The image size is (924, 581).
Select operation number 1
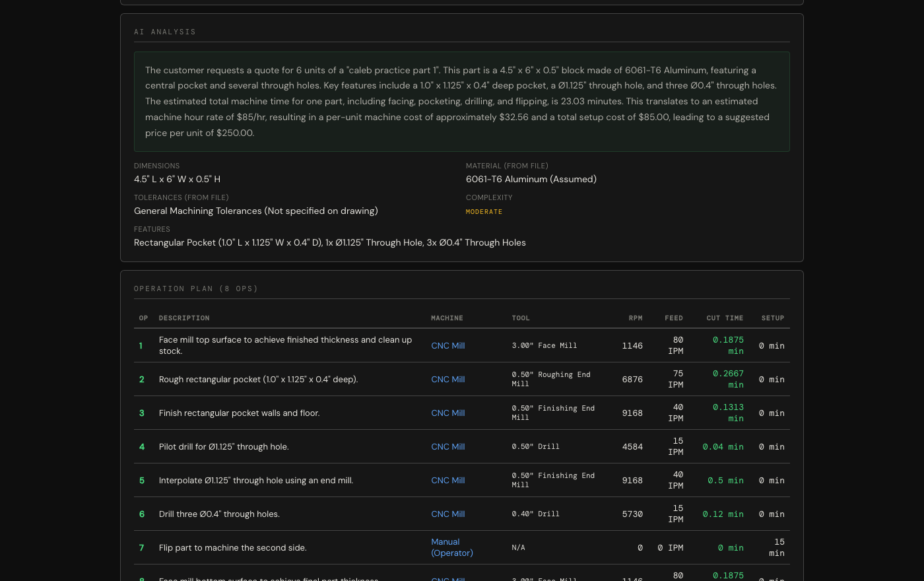pyautogui.click(x=141, y=345)
